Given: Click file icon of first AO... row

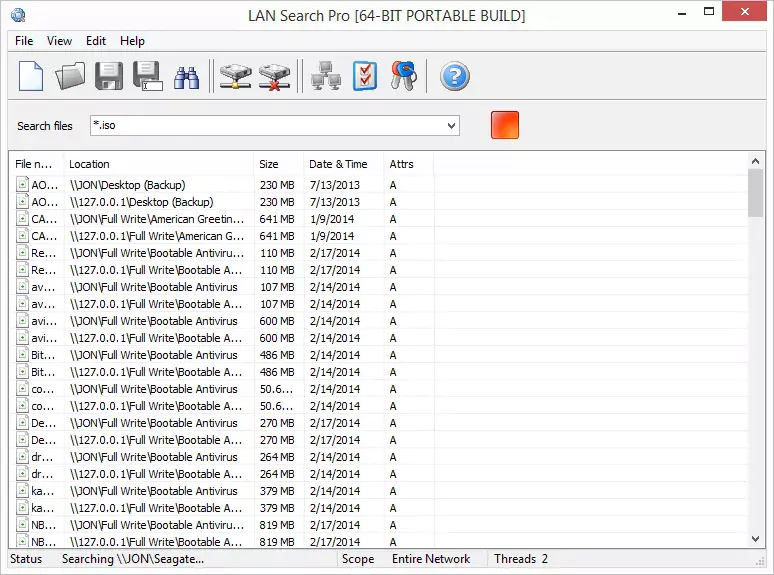Looking at the screenshot, I should pos(22,184).
